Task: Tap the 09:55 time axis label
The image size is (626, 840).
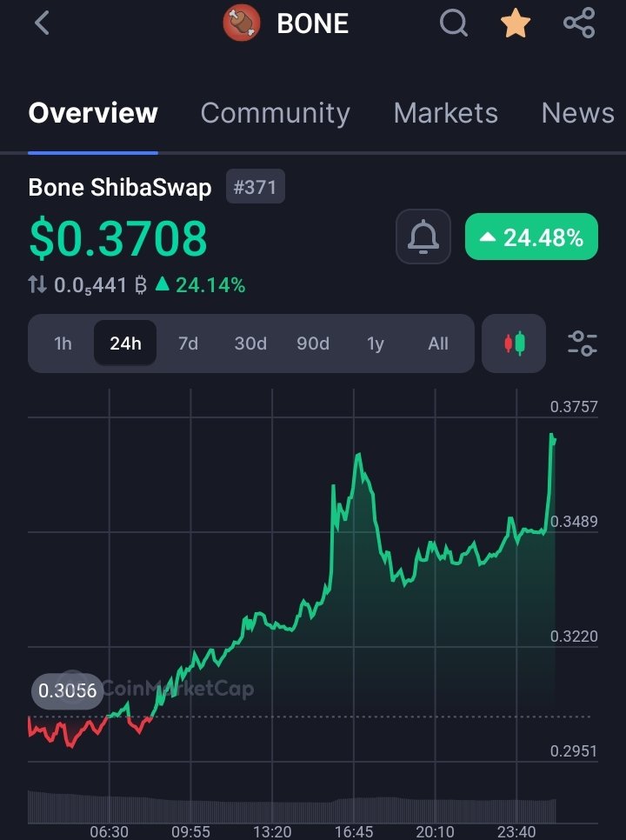Action: click(x=190, y=832)
